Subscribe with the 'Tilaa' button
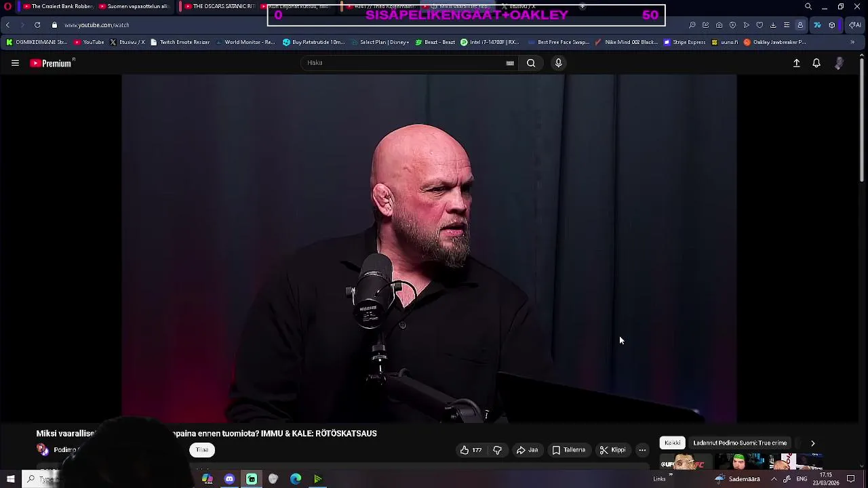Image resolution: width=868 pixels, height=488 pixels. [x=202, y=450]
